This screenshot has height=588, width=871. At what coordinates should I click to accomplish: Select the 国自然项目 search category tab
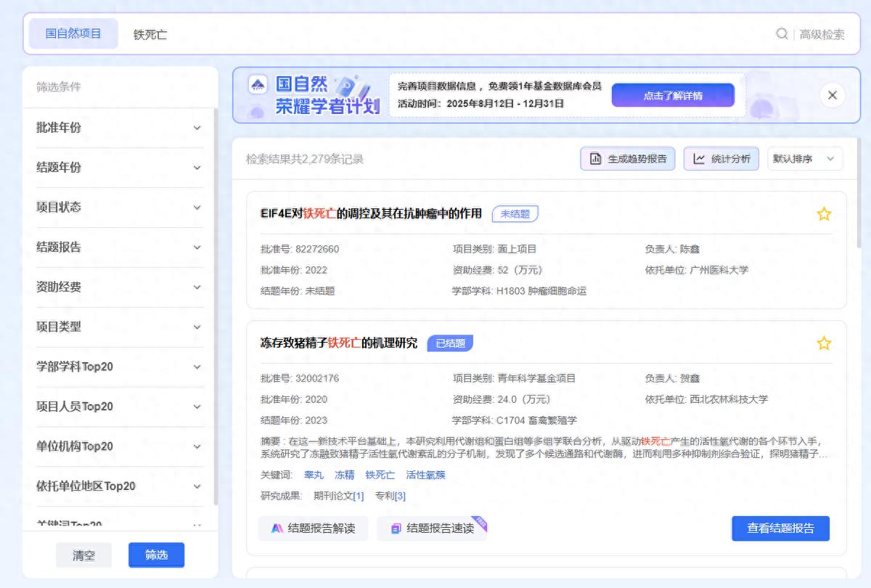point(73,33)
